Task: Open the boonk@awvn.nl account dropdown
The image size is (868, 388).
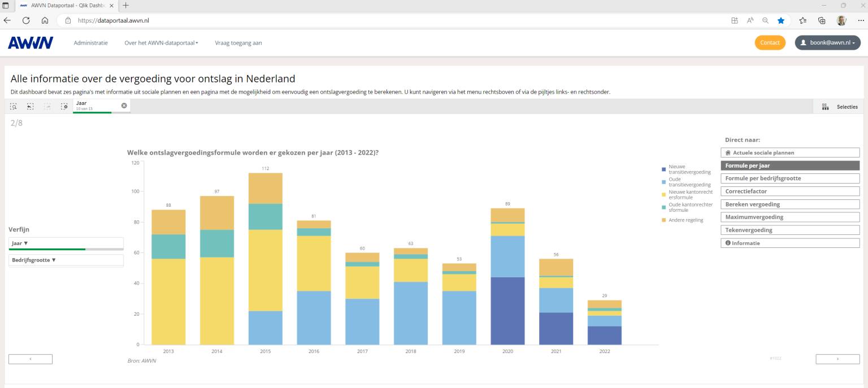Action: (x=827, y=43)
